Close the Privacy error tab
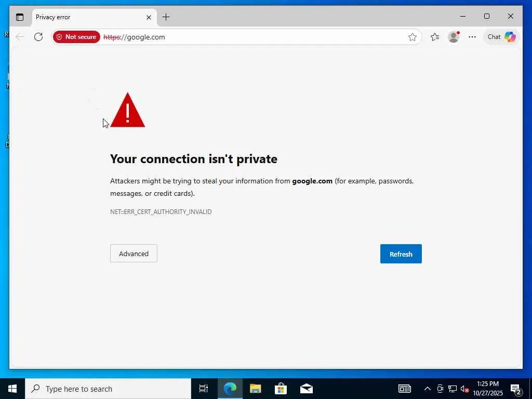The height and width of the screenshot is (399, 532). click(149, 17)
